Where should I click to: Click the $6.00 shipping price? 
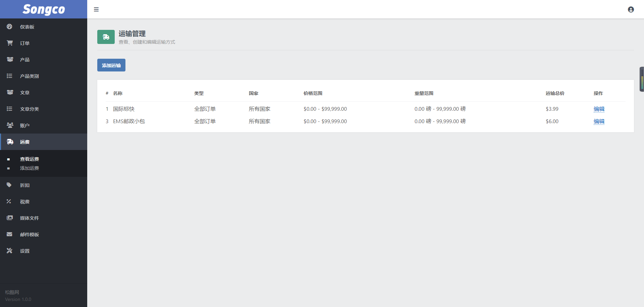tap(552, 121)
